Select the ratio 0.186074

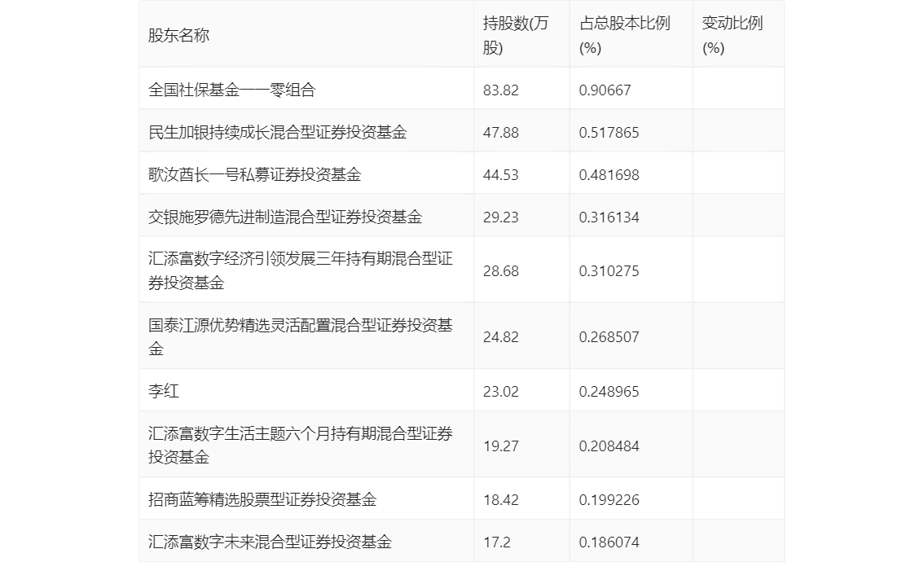609,542
